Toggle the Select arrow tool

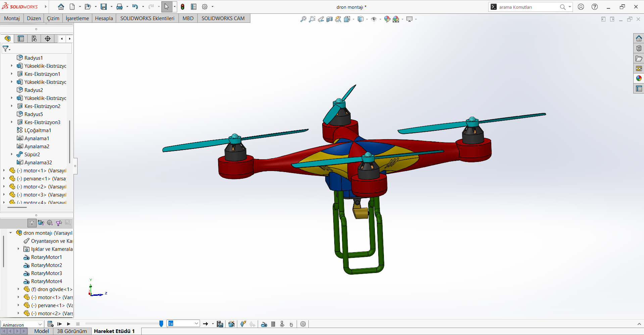coord(167,7)
